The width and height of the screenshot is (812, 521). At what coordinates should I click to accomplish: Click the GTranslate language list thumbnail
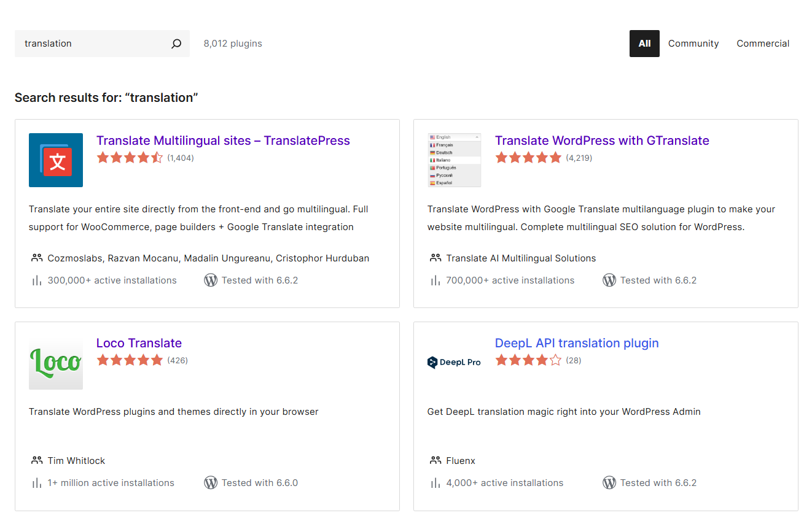455,160
